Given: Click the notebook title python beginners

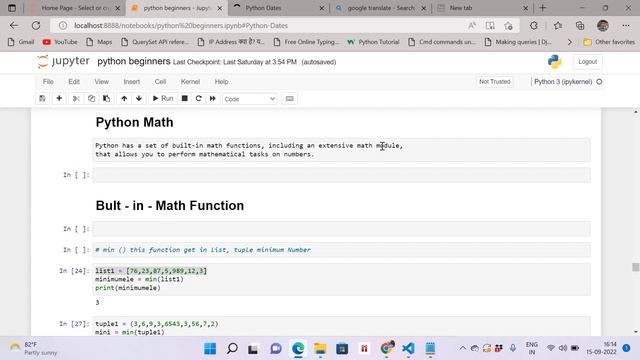Looking at the screenshot, I should [134, 62].
